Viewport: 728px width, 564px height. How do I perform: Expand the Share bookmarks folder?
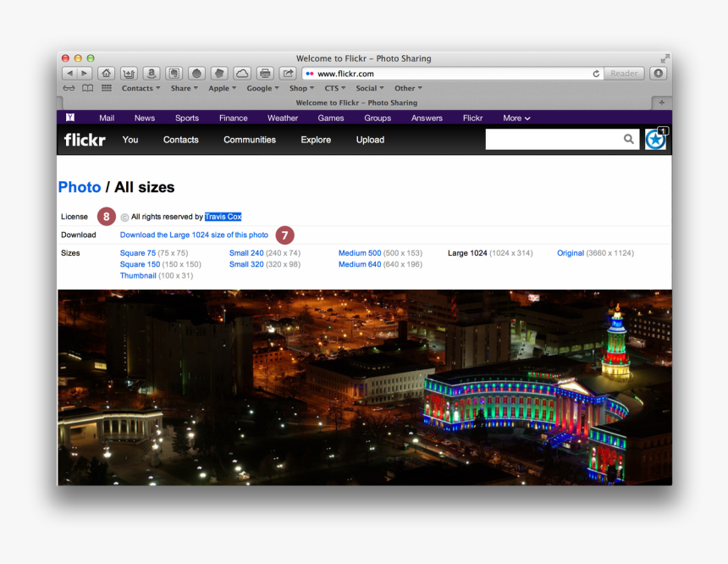click(184, 88)
